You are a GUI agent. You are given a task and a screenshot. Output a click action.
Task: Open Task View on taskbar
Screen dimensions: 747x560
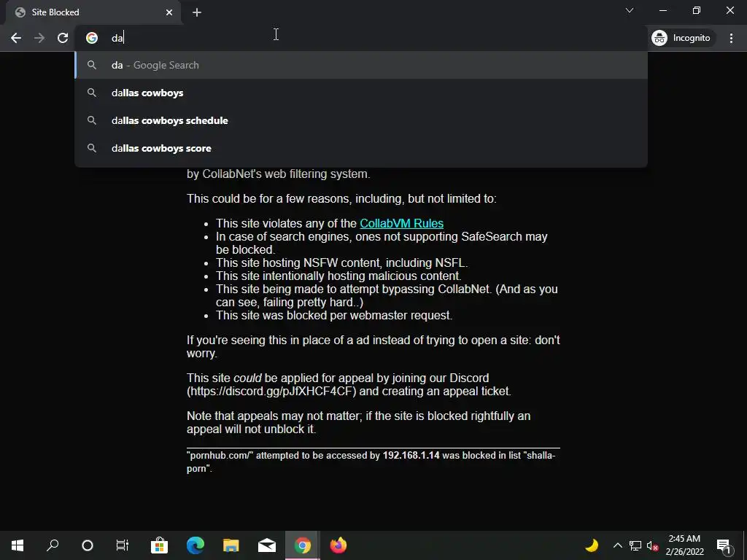123,545
